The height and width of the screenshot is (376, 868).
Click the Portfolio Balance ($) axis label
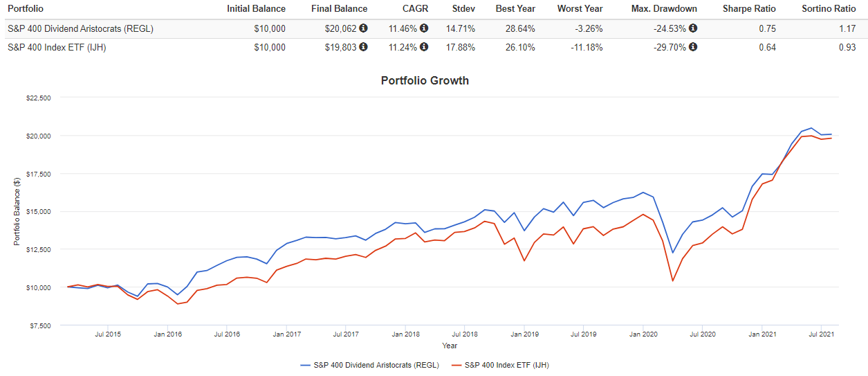[x=17, y=211]
